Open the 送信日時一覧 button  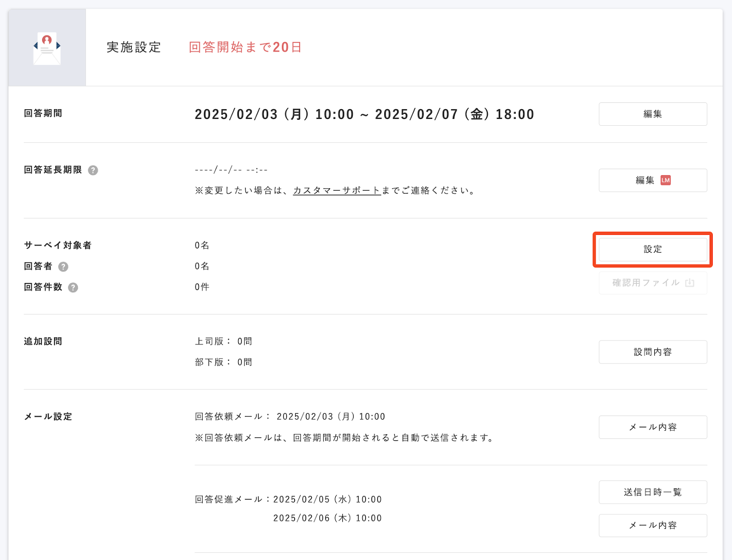[x=653, y=492]
